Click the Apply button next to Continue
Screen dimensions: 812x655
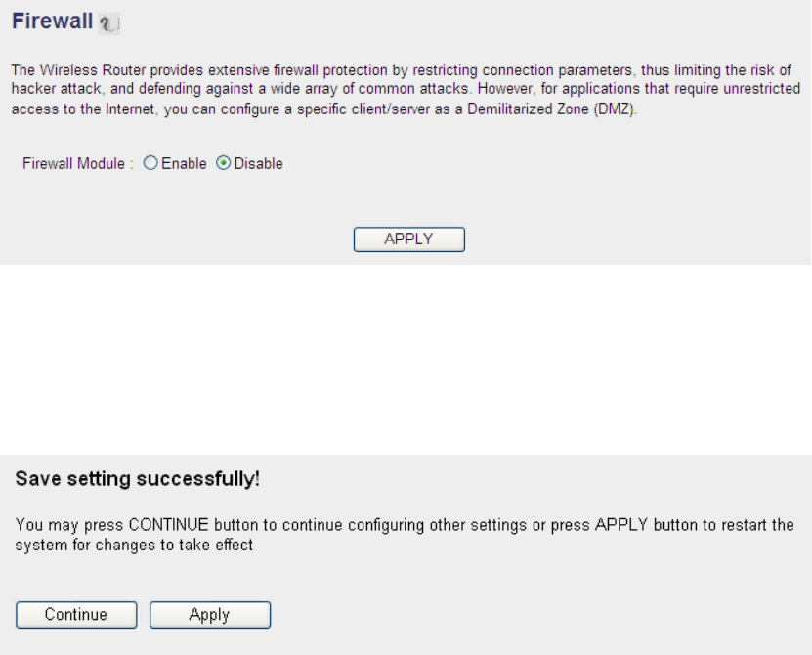tap(209, 615)
